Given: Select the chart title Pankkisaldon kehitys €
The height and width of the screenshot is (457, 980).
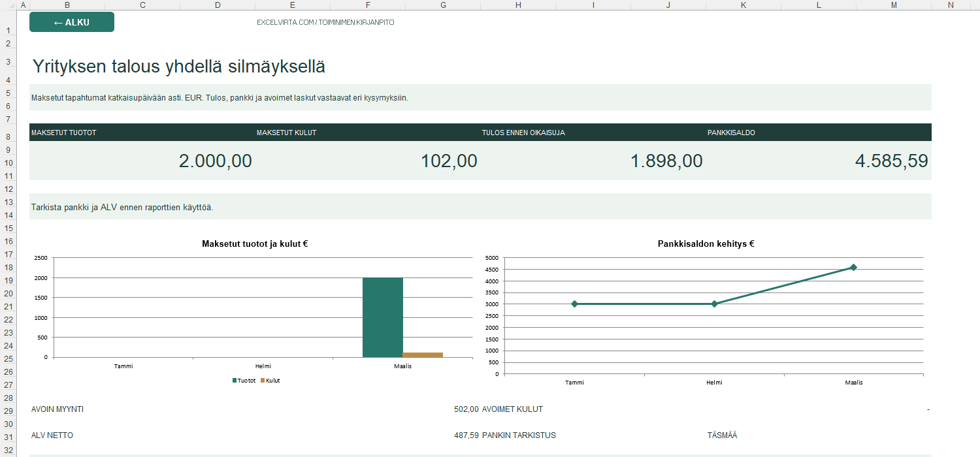Looking at the screenshot, I should point(706,244).
